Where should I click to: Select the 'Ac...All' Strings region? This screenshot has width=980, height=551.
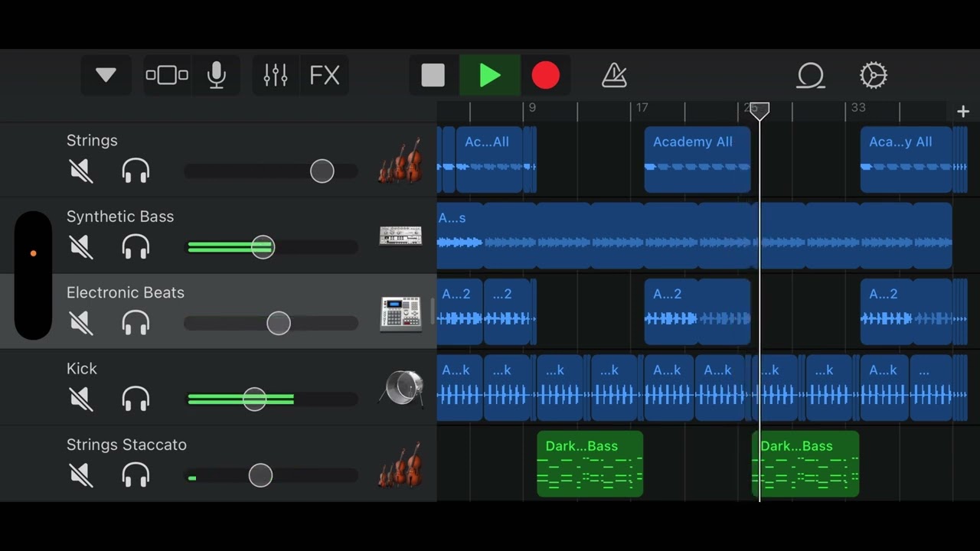[489, 159]
